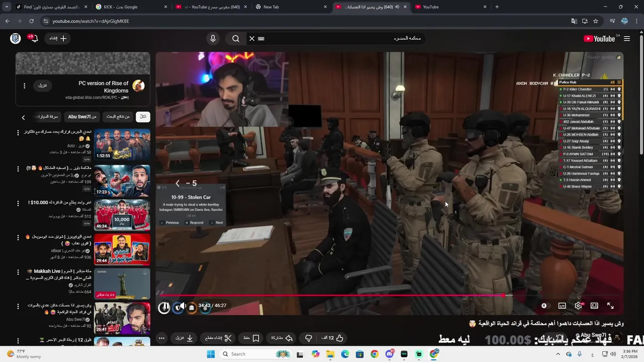Image resolution: width=644 pixels, height=362 pixels.
Task: Open notifications bell with 9+ badge
Action: point(33,38)
